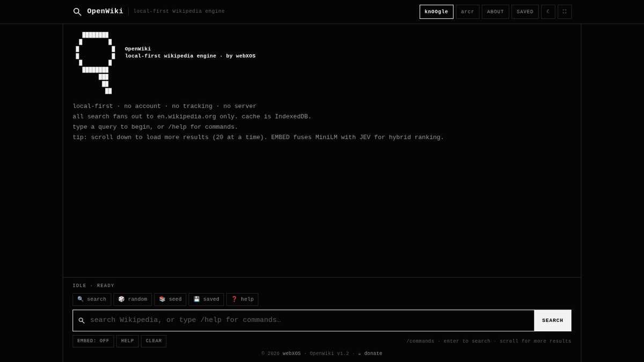This screenshot has height=362, width=644.
Task: Click the CLEAR button
Action: (153, 341)
